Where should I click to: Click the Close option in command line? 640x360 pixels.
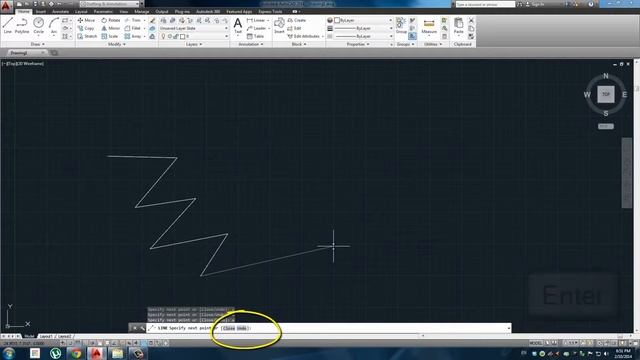click(229, 328)
